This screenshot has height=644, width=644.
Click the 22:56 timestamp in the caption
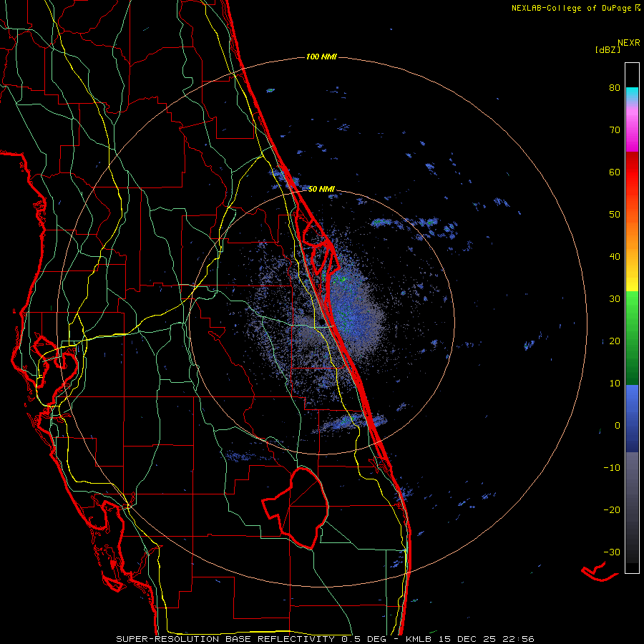click(518, 639)
